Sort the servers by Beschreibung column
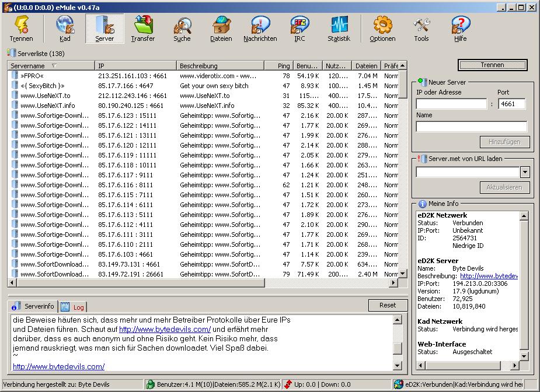Image resolution: width=540 pixels, height=392 pixels. click(221, 66)
